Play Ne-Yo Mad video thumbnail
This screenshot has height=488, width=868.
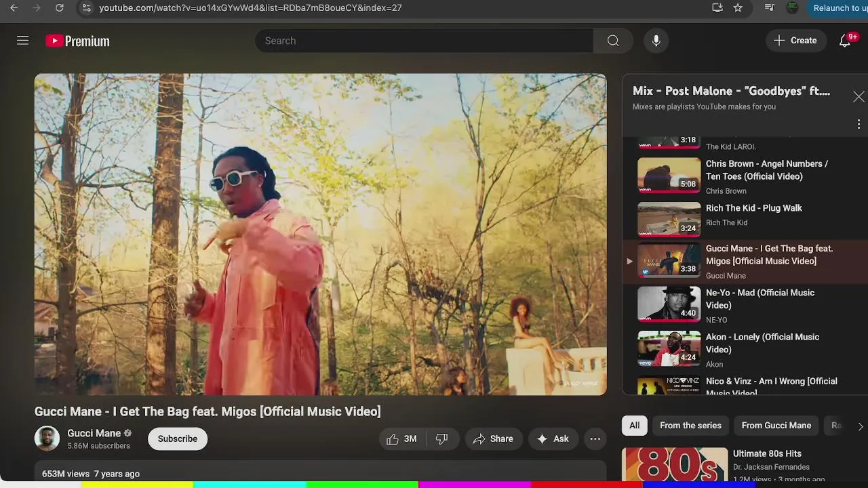click(x=669, y=304)
